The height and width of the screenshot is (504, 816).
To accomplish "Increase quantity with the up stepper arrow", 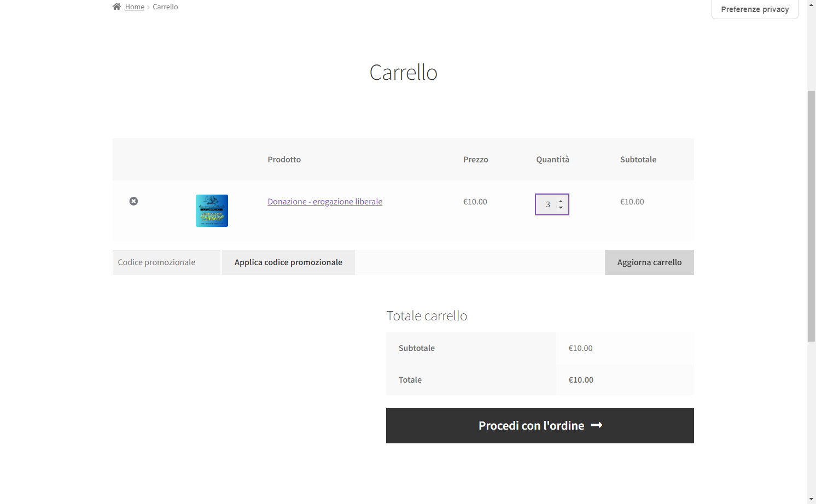I will click(561, 202).
